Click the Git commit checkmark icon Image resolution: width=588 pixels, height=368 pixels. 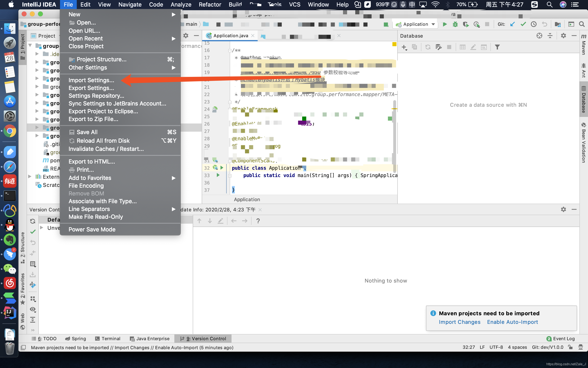[x=523, y=24]
